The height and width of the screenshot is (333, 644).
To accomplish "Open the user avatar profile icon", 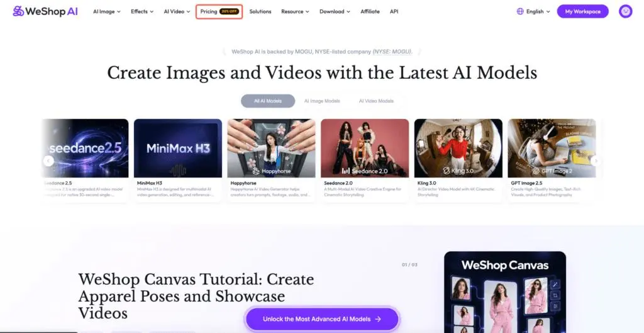I will point(625,11).
